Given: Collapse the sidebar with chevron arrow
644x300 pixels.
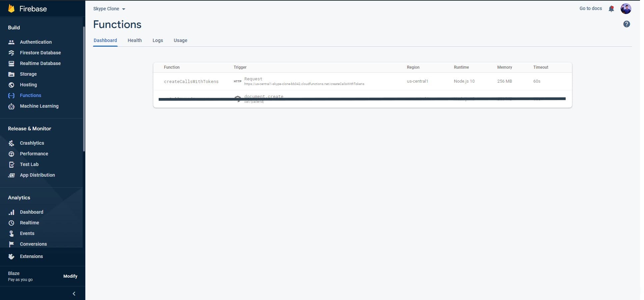Looking at the screenshot, I should click(74, 294).
